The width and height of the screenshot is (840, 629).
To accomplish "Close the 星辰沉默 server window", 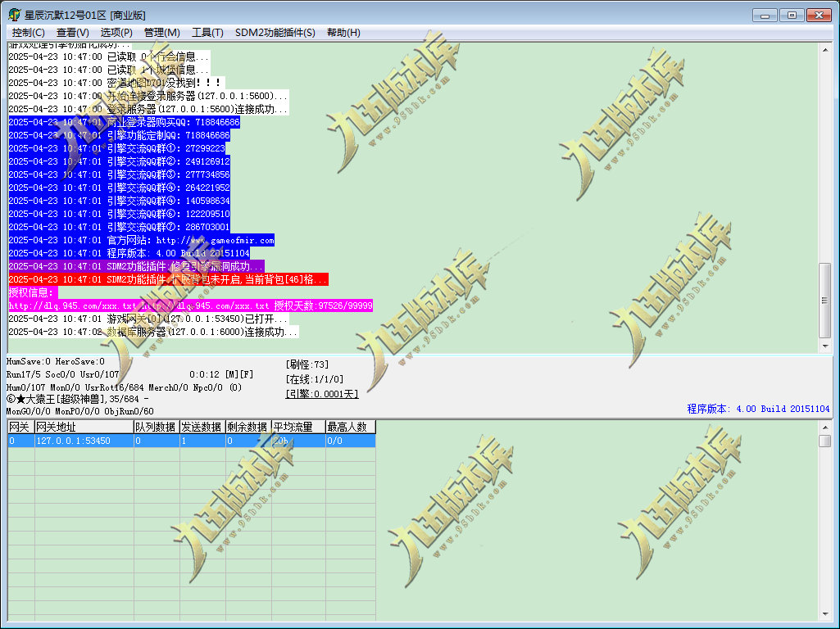I will (x=820, y=15).
